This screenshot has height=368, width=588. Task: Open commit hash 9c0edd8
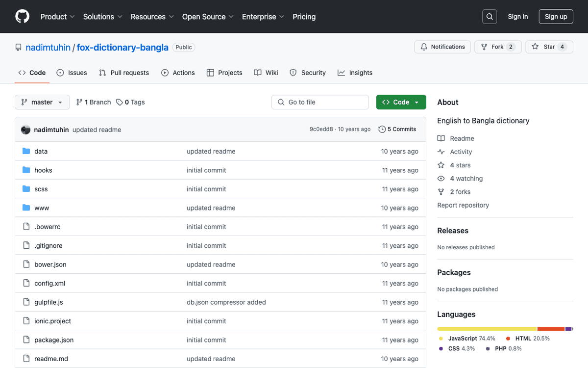coord(321,129)
